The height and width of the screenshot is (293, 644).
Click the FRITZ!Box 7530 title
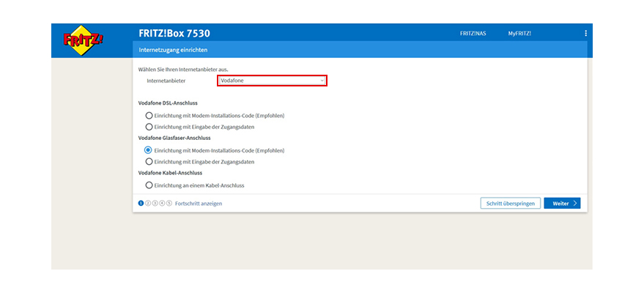coord(174,33)
